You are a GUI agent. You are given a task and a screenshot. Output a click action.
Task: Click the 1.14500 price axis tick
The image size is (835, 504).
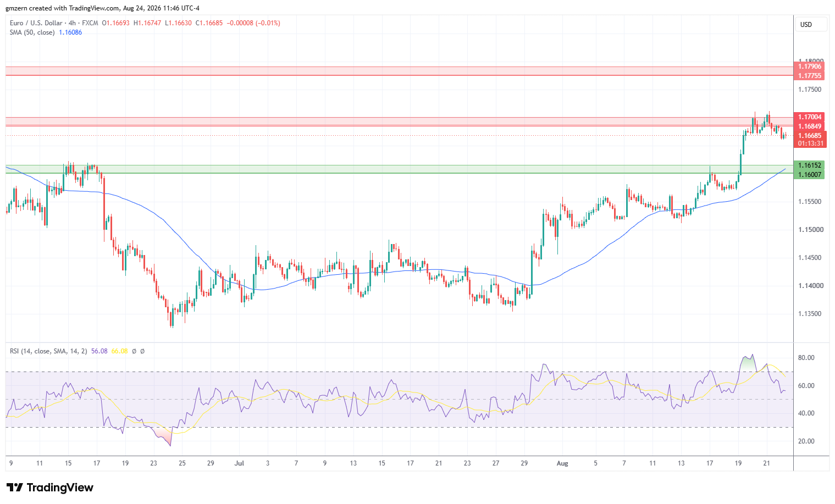click(810, 258)
